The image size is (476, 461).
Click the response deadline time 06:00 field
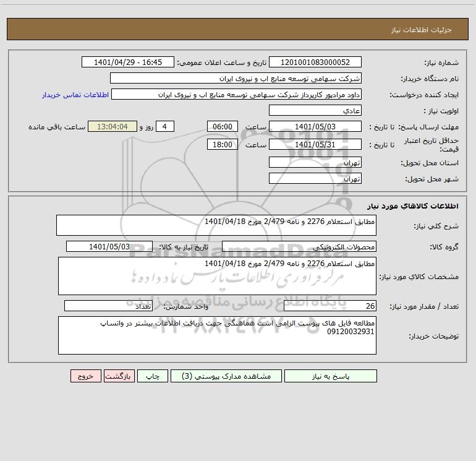tap(222, 126)
